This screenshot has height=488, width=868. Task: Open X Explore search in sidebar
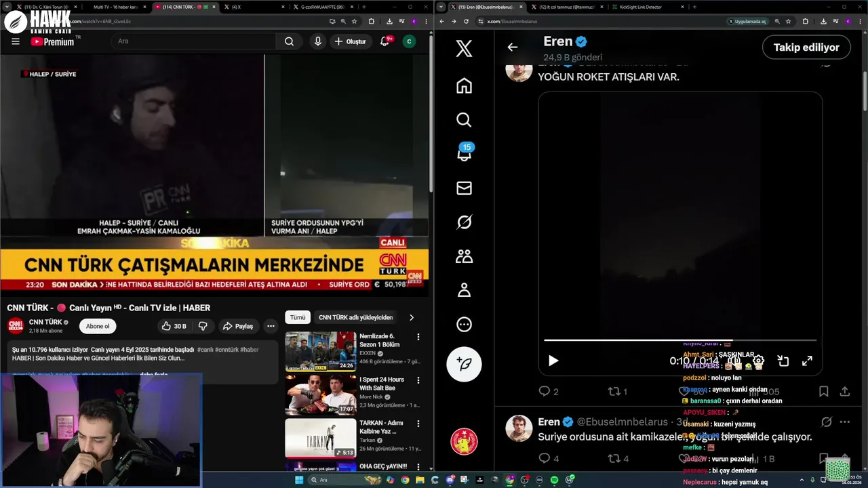click(x=464, y=119)
